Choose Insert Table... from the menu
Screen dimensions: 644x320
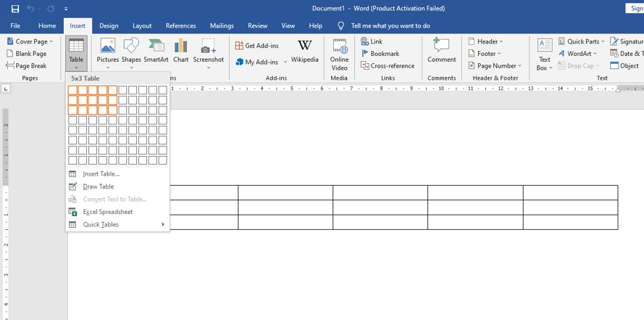pyautogui.click(x=118, y=174)
